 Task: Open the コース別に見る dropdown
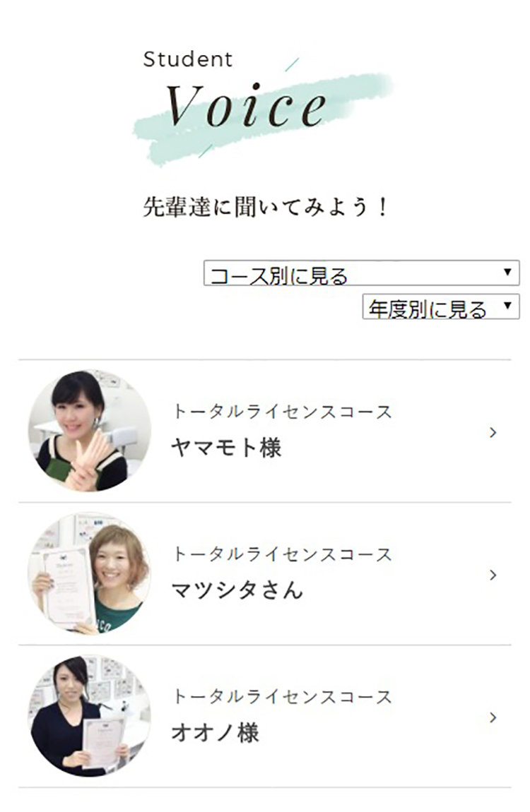click(361, 273)
